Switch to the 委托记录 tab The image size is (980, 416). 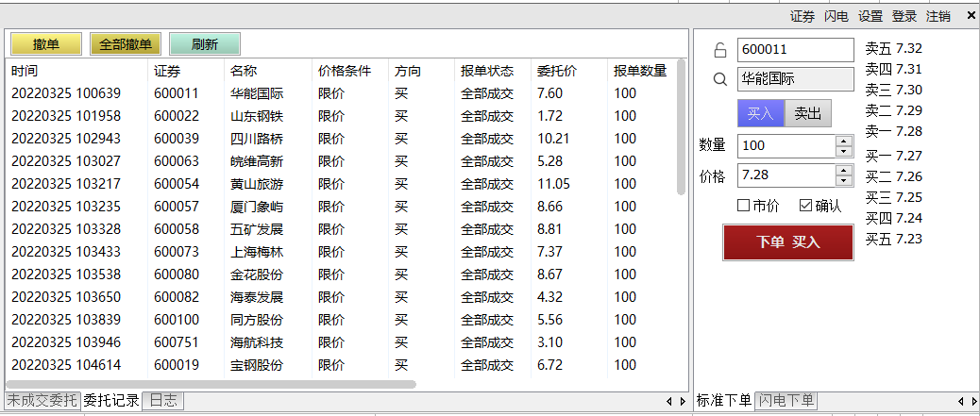point(111,400)
